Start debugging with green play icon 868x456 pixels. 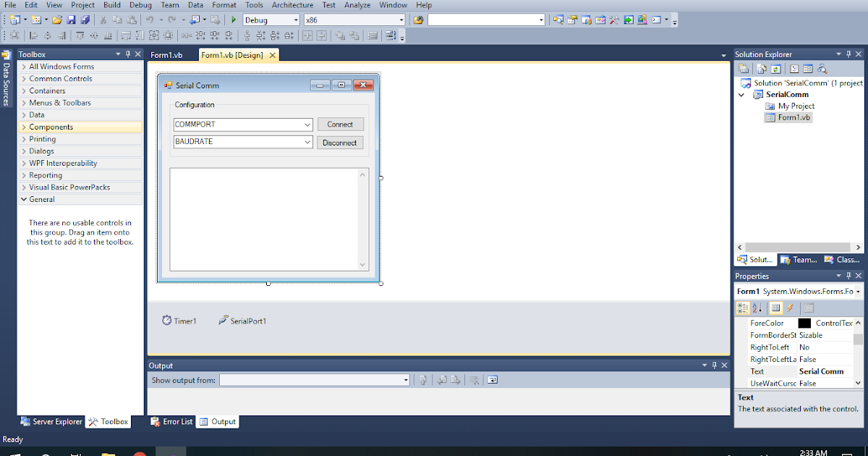[234, 20]
